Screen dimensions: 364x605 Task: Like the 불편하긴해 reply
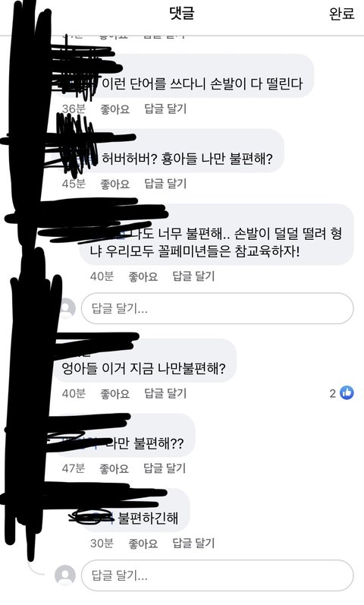pos(143,544)
